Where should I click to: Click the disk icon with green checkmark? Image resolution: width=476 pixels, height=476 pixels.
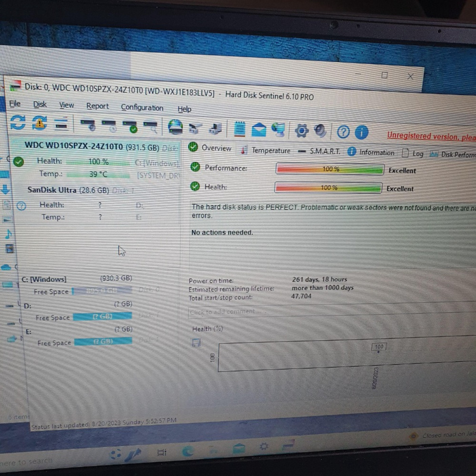(130, 126)
